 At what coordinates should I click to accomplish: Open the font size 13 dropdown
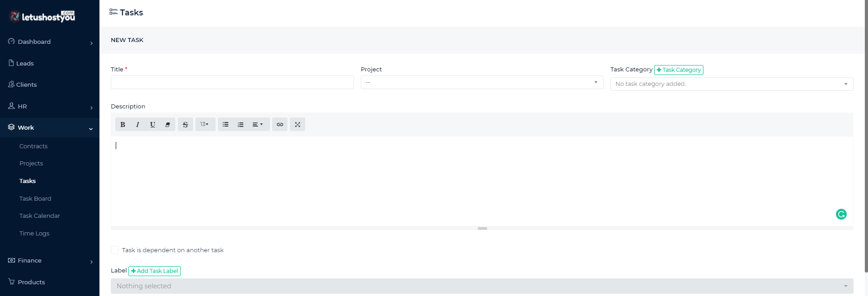[205, 124]
